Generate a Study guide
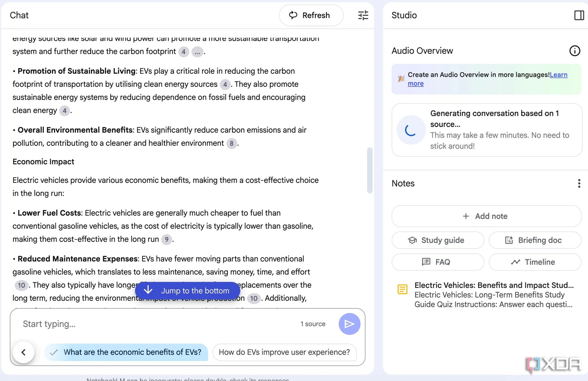Screen dimensions: 588x381 click(438, 240)
